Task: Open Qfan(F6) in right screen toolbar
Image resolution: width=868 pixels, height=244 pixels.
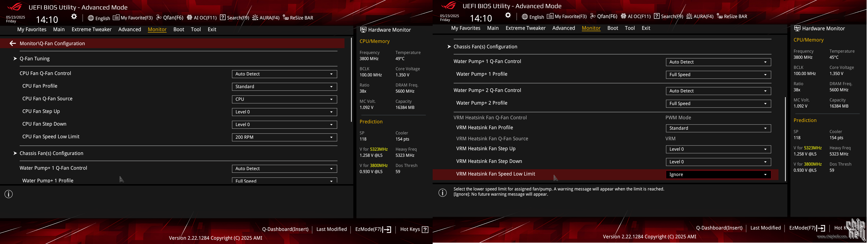Action: pos(604,16)
